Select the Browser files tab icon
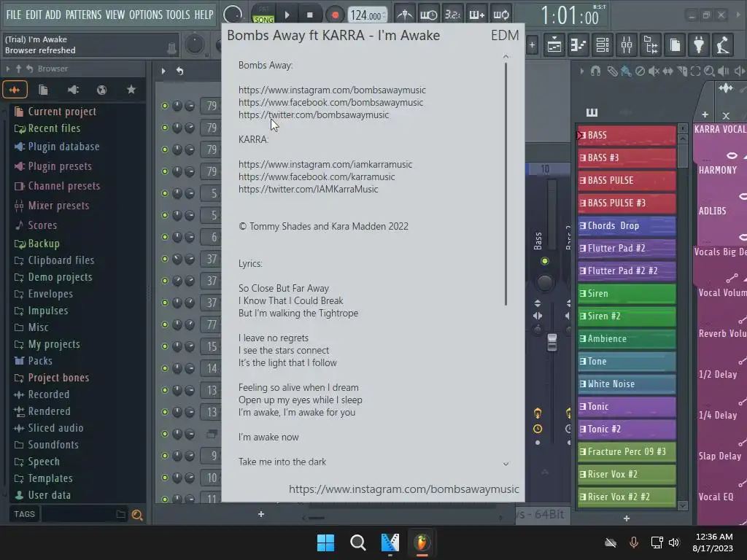747x560 pixels. [x=43, y=90]
